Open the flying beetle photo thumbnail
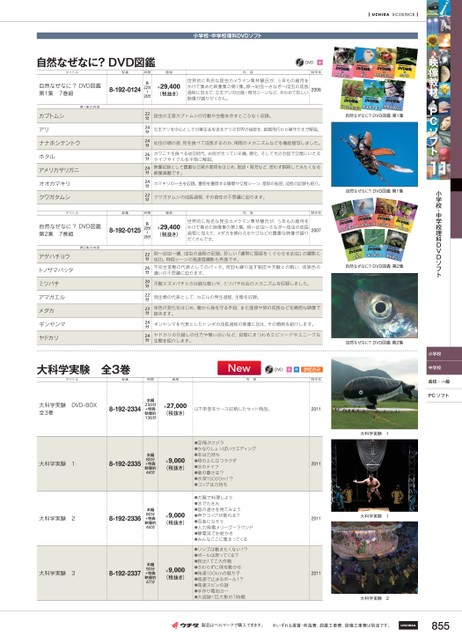 [x=375, y=154]
